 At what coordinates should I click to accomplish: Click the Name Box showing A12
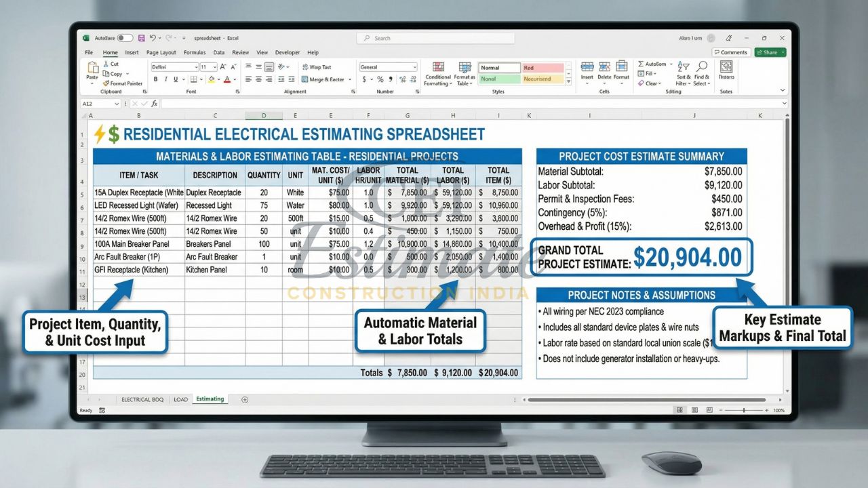point(99,104)
